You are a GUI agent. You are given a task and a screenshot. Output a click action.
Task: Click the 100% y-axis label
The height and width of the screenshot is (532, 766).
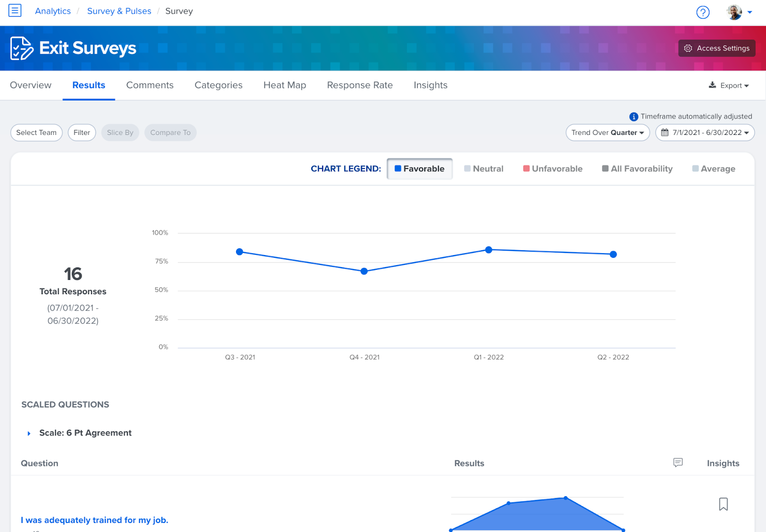point(160,233)
